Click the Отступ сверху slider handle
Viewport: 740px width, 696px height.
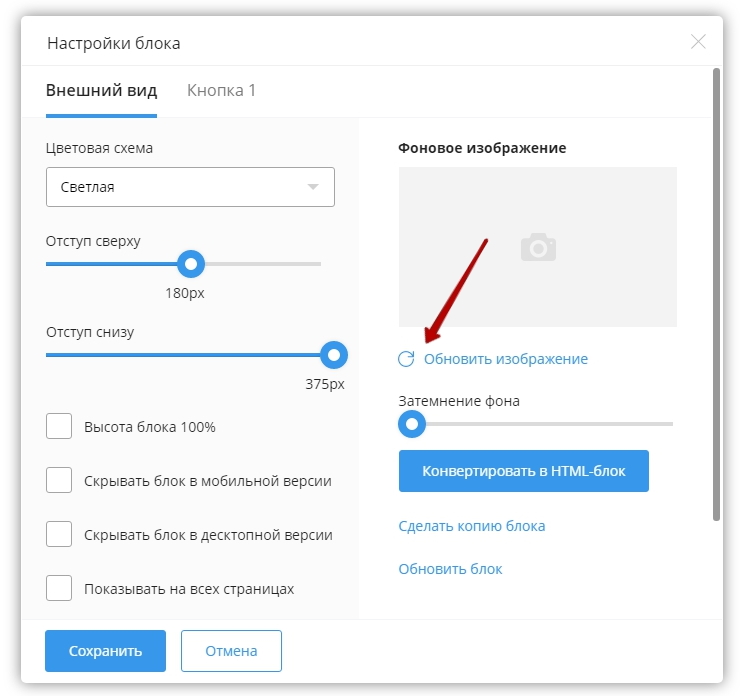pos(190,264)
